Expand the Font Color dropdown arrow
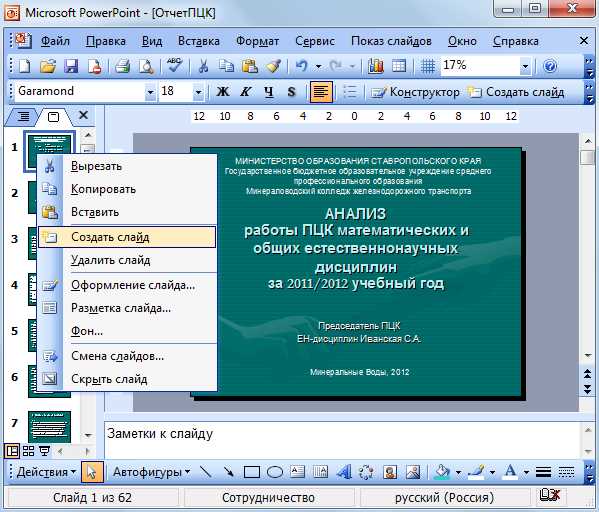The height and width of the screenshot is (512, 599). pos(526,472)
